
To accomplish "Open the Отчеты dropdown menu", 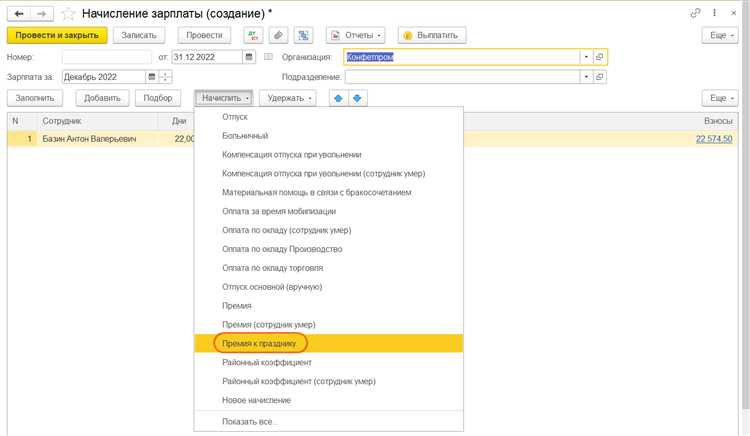I will (x=357, y=35).
